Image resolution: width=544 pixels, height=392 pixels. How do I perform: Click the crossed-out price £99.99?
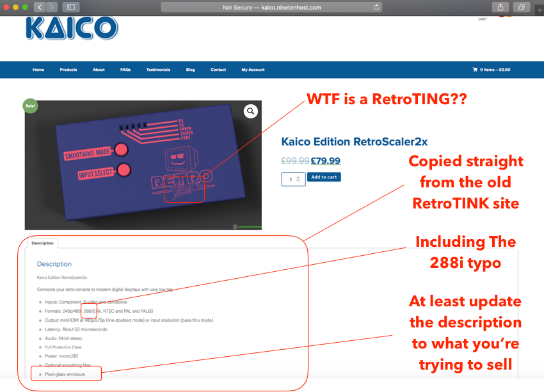295,161
